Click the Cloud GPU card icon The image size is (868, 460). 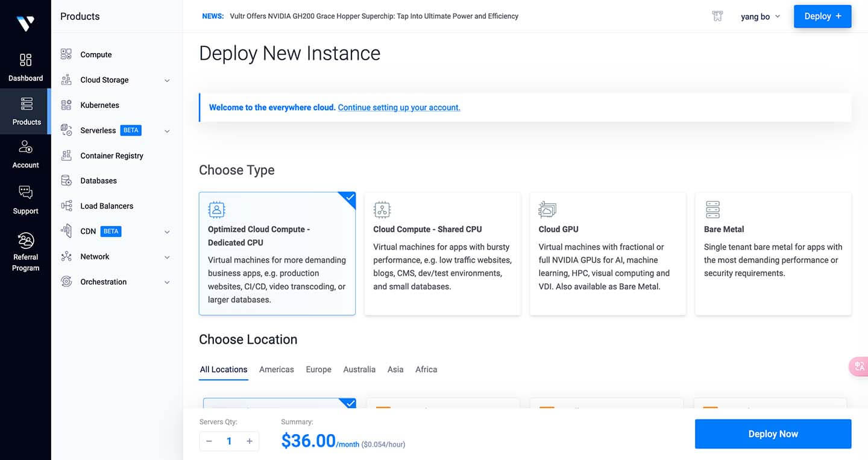point(547,210)
